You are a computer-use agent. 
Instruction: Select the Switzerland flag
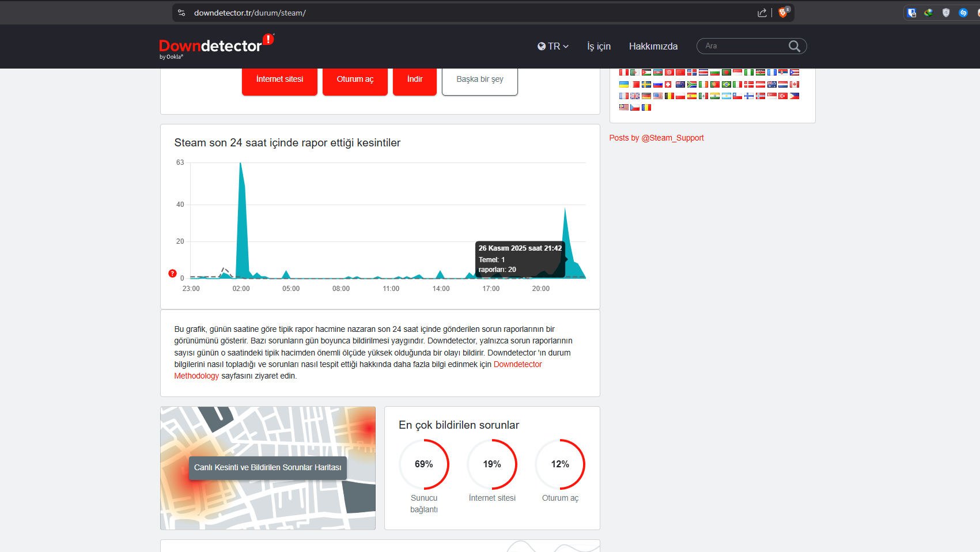point(668,84)
